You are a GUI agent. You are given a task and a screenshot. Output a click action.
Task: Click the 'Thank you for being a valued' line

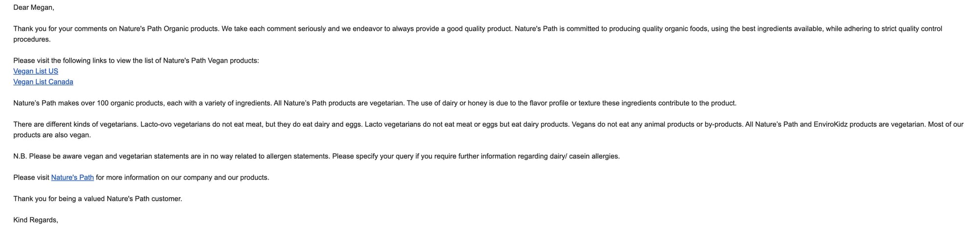tap(98, 199)
